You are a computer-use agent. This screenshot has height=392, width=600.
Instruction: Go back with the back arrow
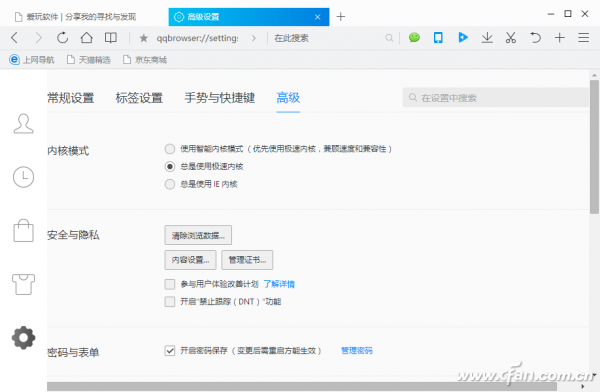(x=15, y=38)
